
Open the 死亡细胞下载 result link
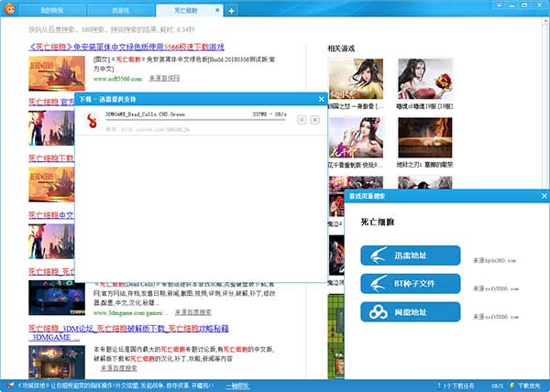pos(51,158)
